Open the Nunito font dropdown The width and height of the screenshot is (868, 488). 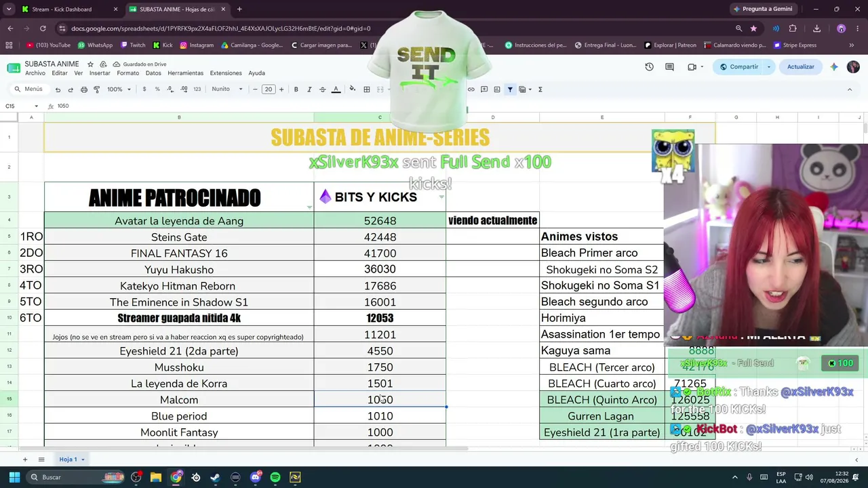tap(226, 89)
